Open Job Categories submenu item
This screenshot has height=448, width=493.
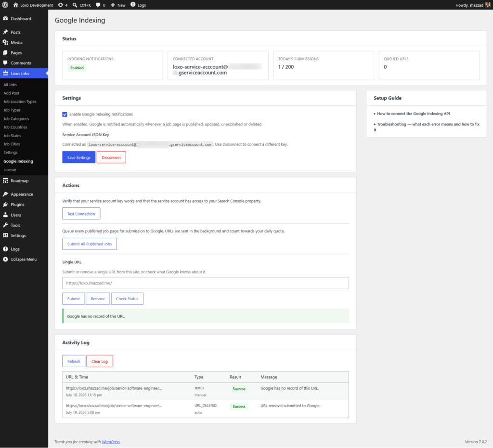pyautogui.click(x=16, y=119)
